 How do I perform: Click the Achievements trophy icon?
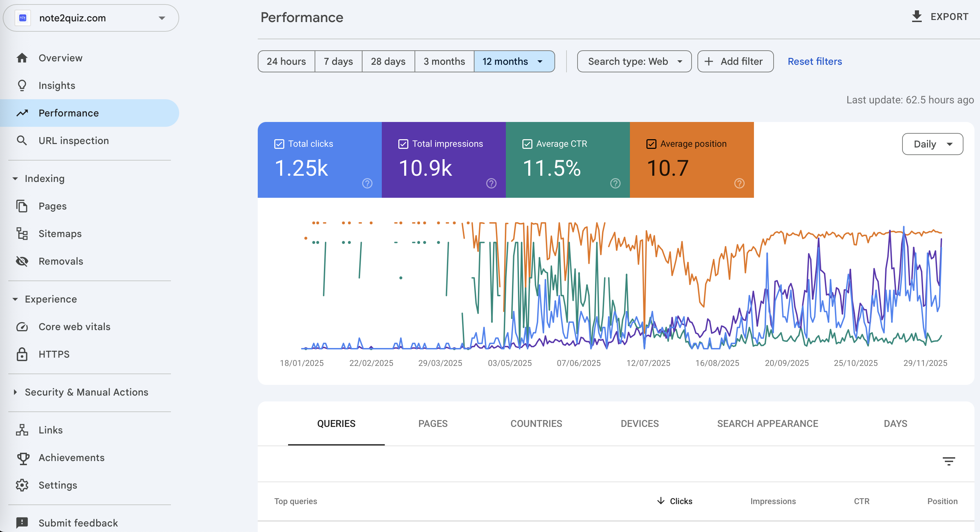(23, 458)
